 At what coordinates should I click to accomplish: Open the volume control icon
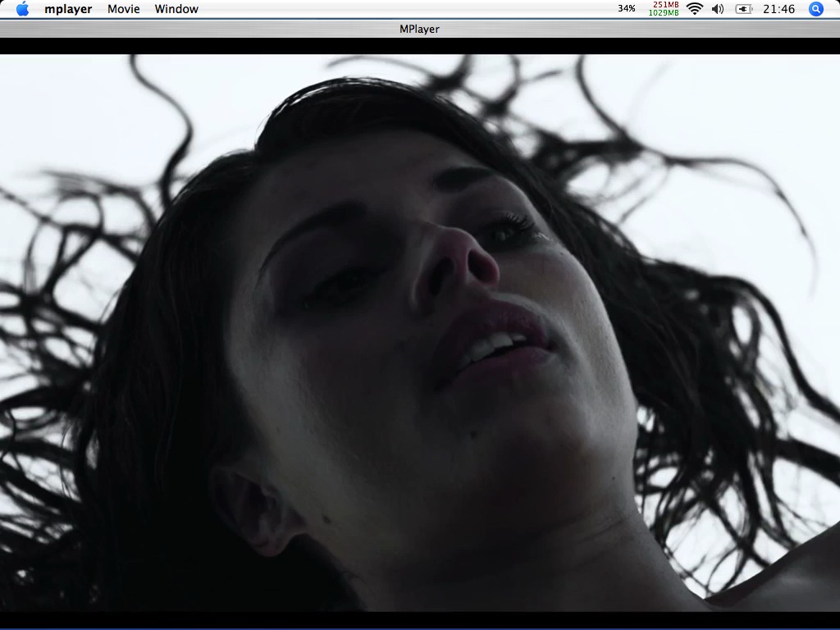click(718, 9)
